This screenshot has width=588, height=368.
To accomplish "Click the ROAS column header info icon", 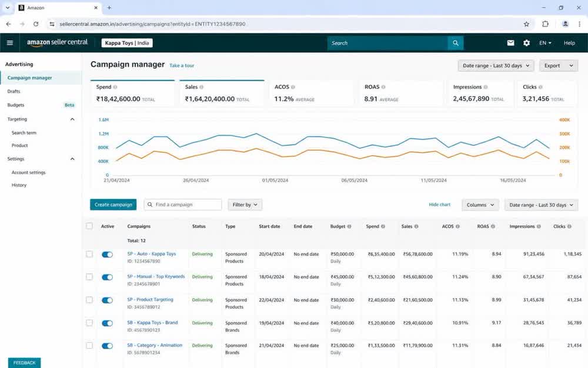I will coord(493,226).
